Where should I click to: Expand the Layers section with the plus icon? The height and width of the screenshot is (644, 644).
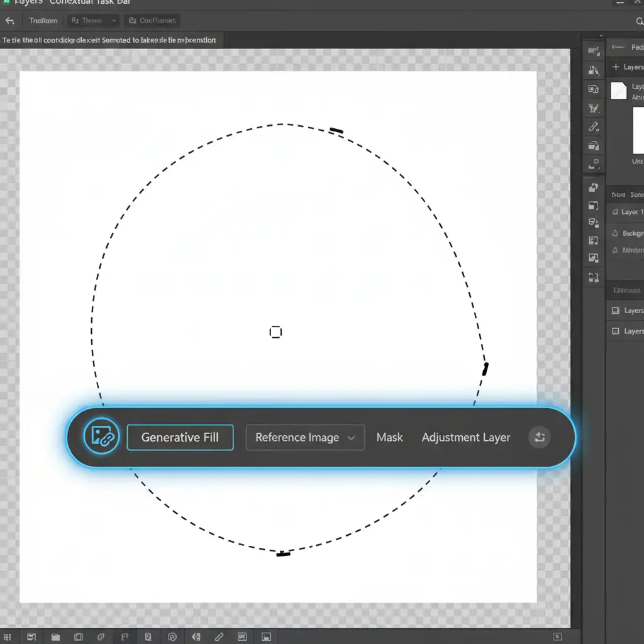click(x=616, y=67)
